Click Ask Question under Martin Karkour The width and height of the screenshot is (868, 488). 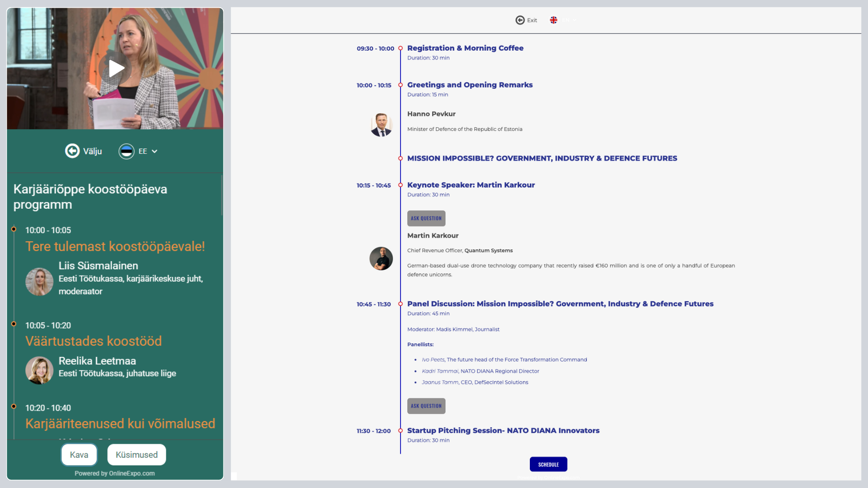426,218
